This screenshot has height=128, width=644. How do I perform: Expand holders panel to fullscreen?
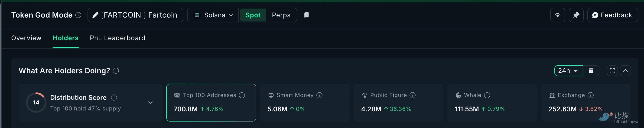pyautogui.click(x=612, y=71)
